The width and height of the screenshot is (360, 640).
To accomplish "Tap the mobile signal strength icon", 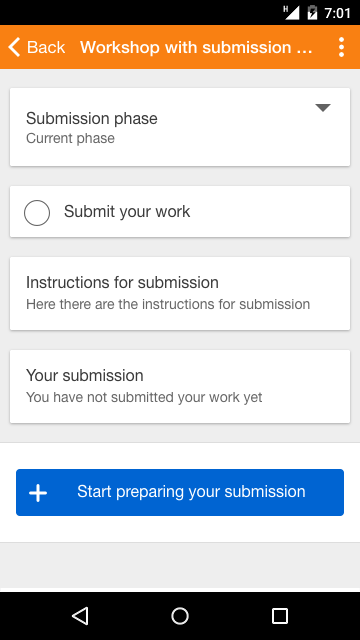I will click(291, 13).
